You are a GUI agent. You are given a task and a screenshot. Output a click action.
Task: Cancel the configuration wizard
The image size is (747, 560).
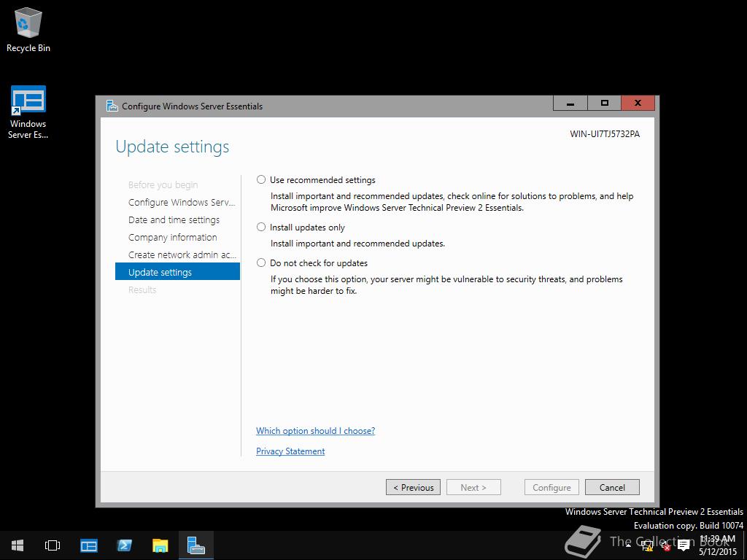click(x=612, y=487)
